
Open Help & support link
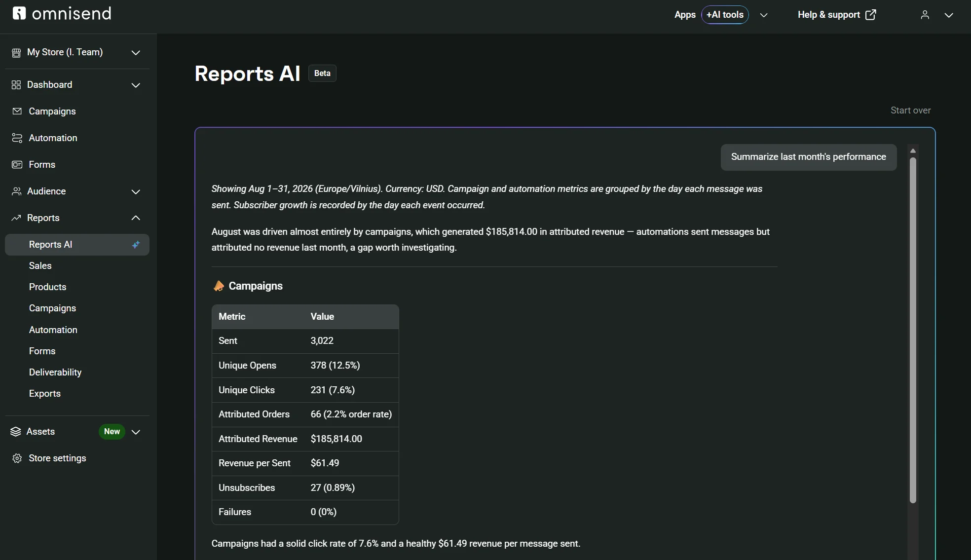tap(828, 15)
